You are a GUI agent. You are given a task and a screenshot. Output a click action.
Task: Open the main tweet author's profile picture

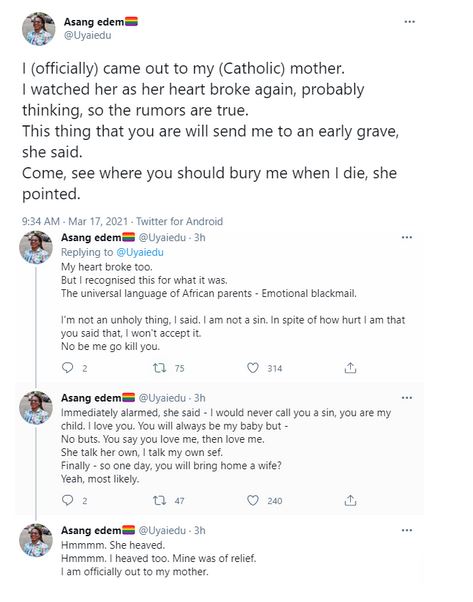click(x=38, y=29)
